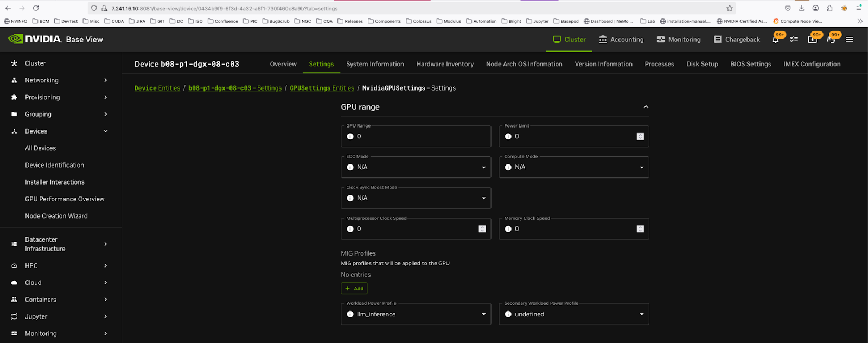This screenshot has width=868, height=343.
Task: Bookmark this page with the star icon
Action: 730,8
